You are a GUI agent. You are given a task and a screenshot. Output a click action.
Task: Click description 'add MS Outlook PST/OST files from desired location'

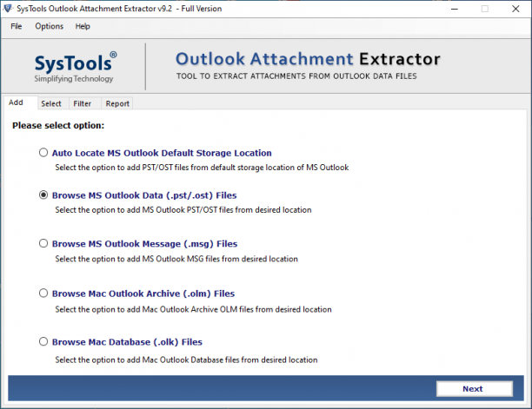coord(183,210)
